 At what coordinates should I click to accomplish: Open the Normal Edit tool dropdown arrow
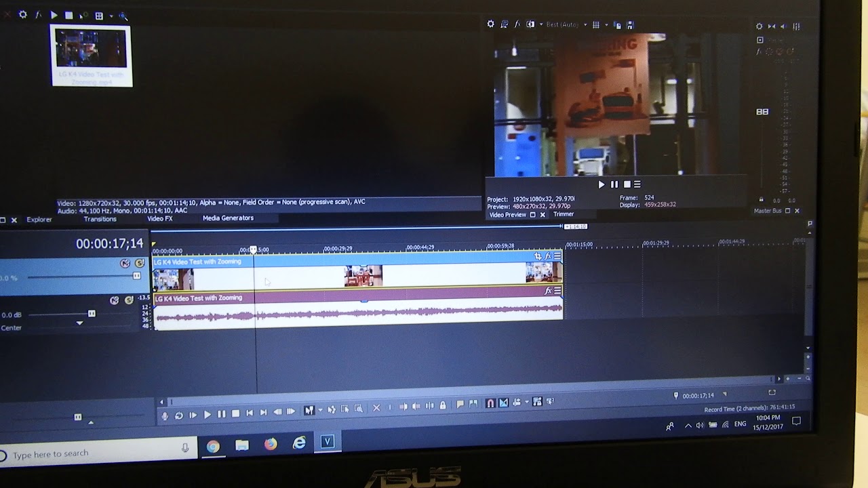click(x=320, y=410)
